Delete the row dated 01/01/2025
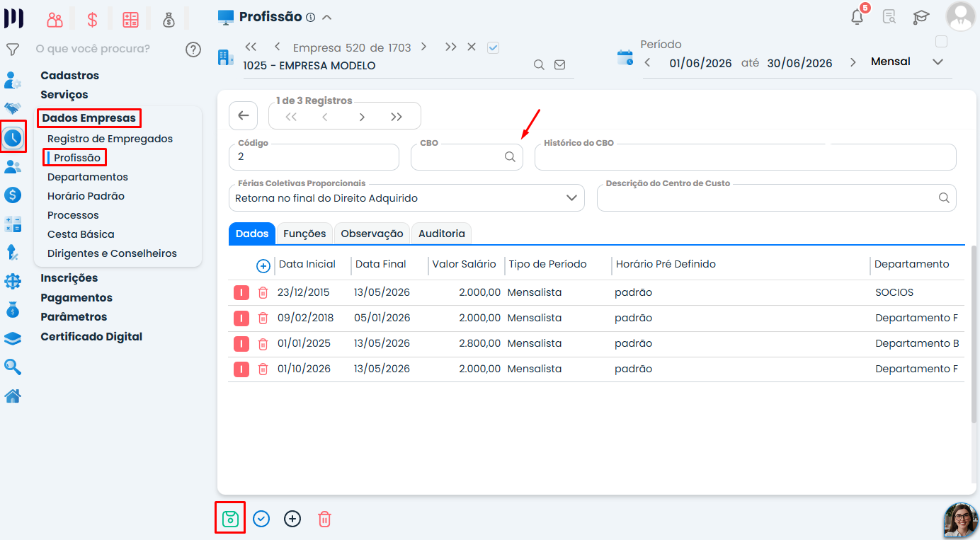Screen dimensions: 980x540 [263, 343]
